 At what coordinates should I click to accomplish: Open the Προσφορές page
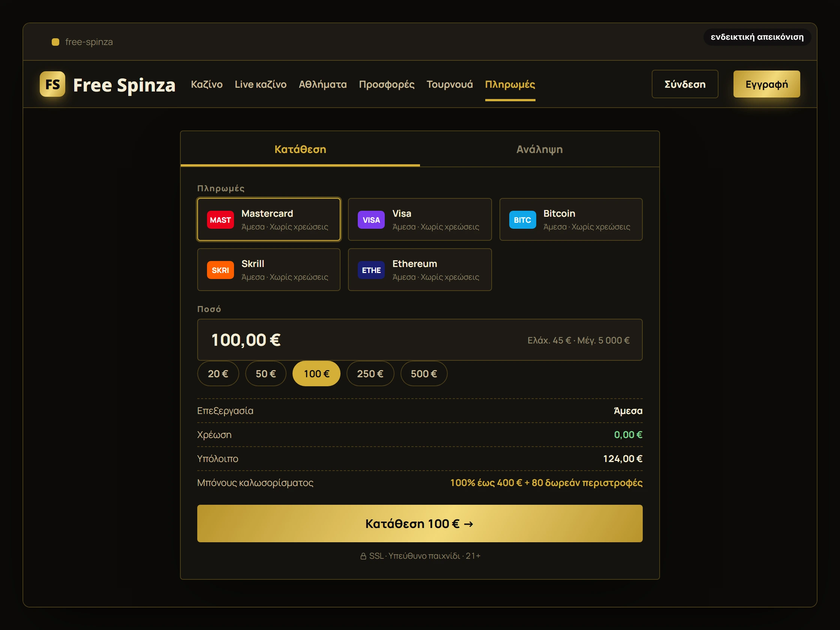[x=387, y=84]
